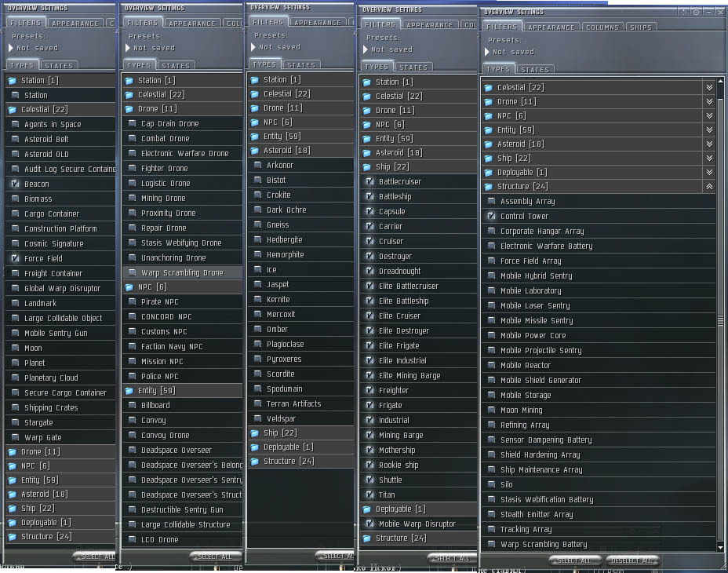728x573 pixels.
Task: Tick the Silo checkbox
Action: click(x=491, y=485)
